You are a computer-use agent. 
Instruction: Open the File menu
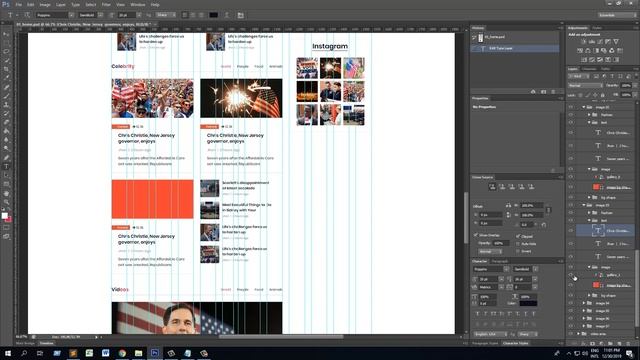click(x=18, y=4)
